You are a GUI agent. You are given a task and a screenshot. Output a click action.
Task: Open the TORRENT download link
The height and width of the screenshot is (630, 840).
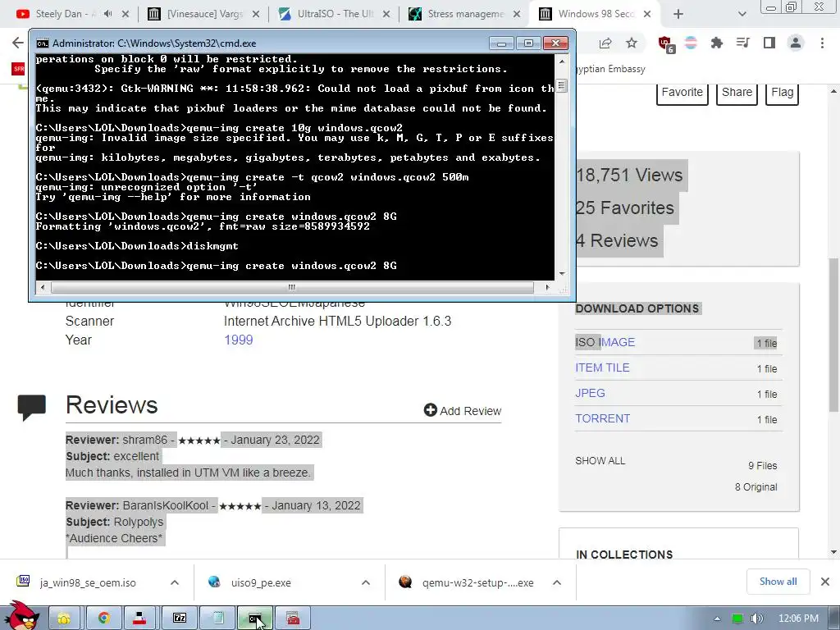603,418
